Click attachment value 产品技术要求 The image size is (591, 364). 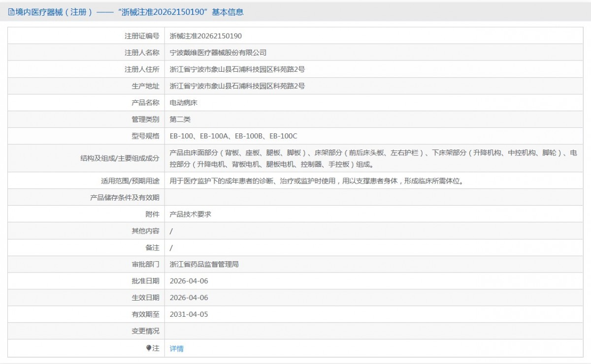[190, 214]
